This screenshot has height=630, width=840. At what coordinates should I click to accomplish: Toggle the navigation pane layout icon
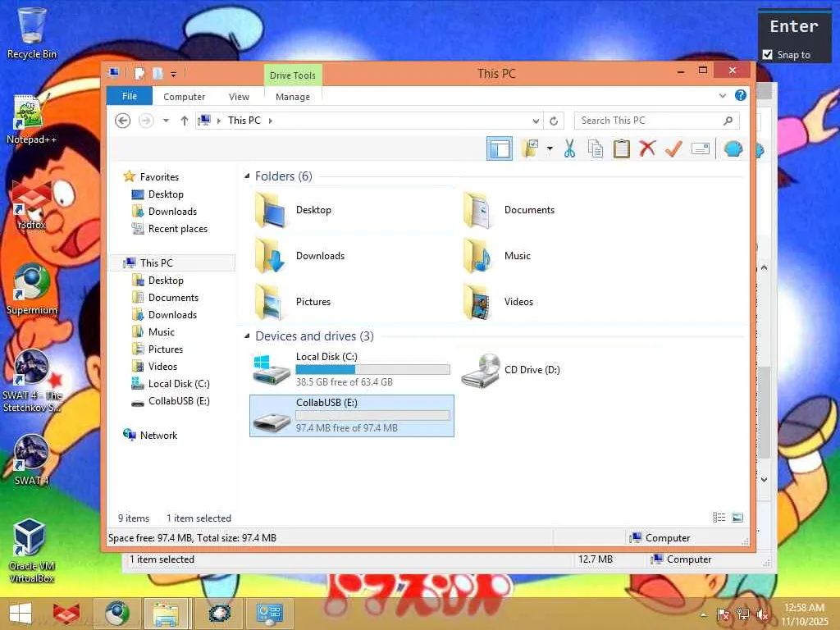pos(500,148)
